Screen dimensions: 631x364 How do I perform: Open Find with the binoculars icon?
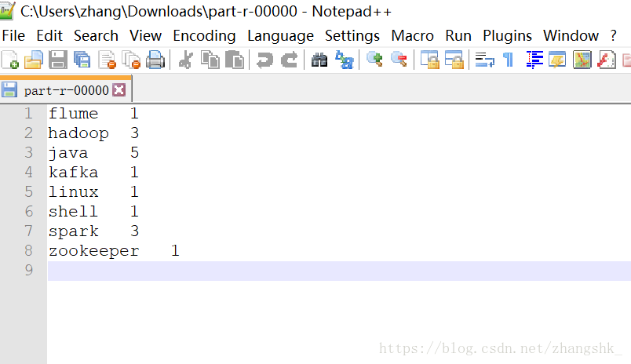pos(319,60)
